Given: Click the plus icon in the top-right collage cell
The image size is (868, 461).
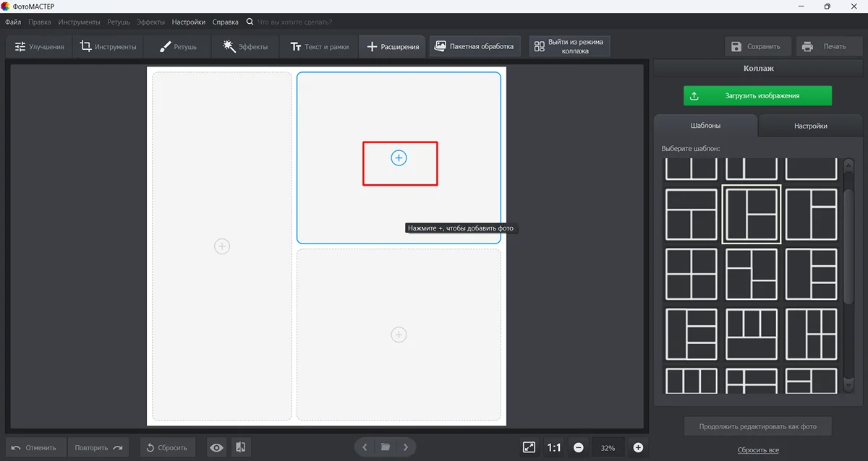Looking at the screenshot, I should [399, 158].
